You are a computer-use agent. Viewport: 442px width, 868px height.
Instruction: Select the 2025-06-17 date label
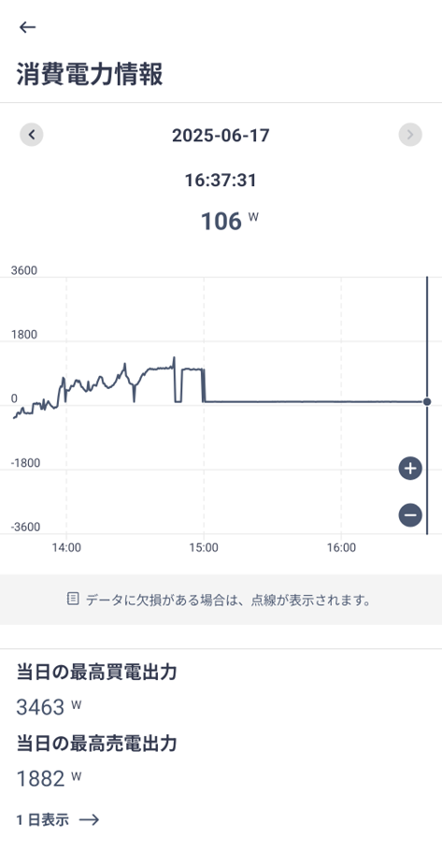pyautogui.click(x=221, y=135)
